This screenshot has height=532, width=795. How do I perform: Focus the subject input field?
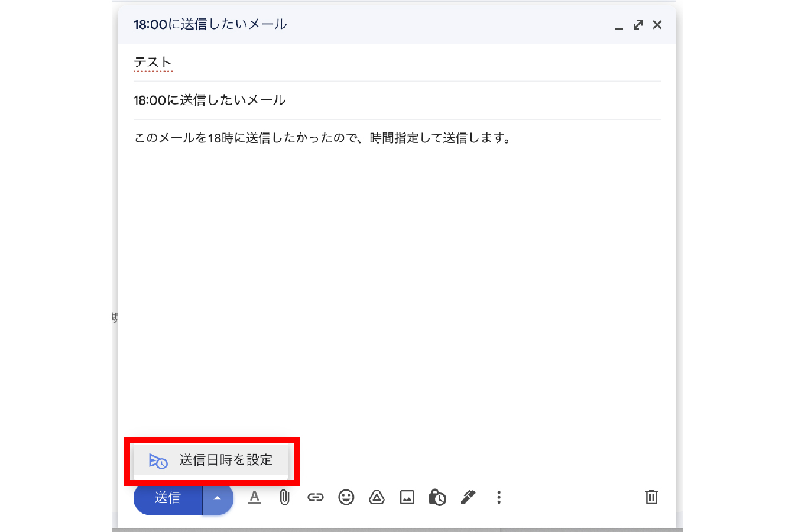pos(396,100)
